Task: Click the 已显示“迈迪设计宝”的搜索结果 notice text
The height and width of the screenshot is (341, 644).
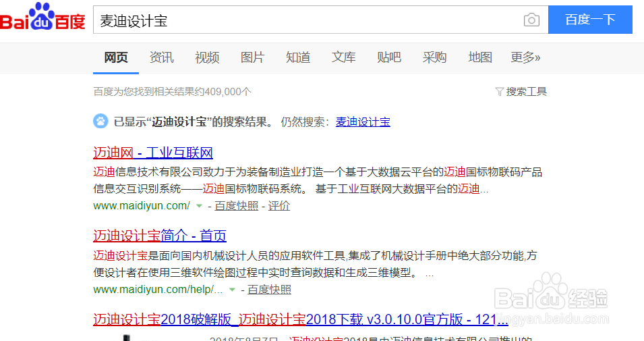Action: (x=193, y=122)
